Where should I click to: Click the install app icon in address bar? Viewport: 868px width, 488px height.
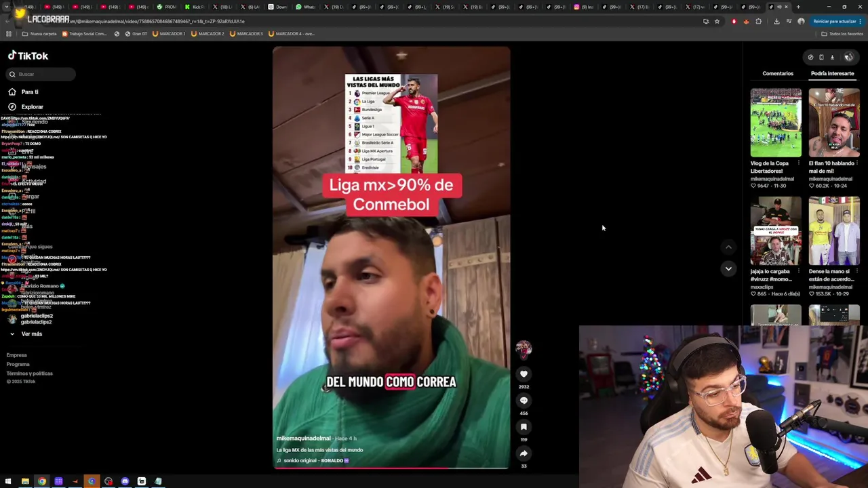point(706,21)
